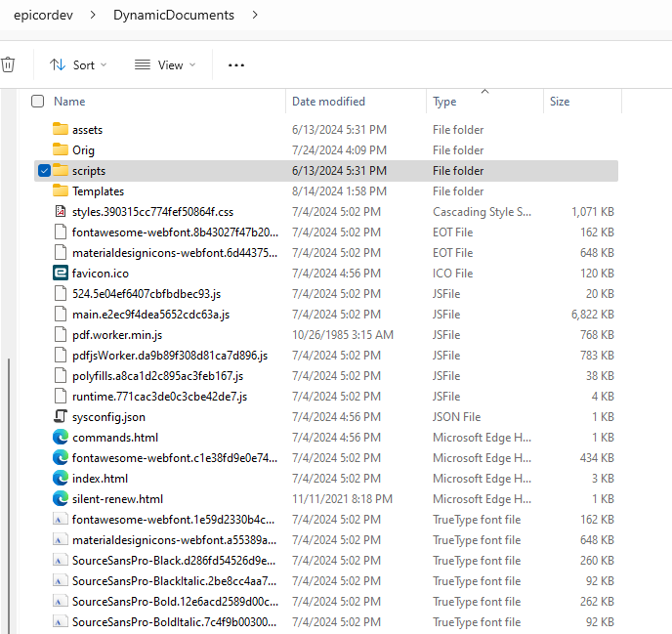672x634 pixels.
Task: Click the 7/24/2024 4:09 PM date cell
Action: pos(339,150)
